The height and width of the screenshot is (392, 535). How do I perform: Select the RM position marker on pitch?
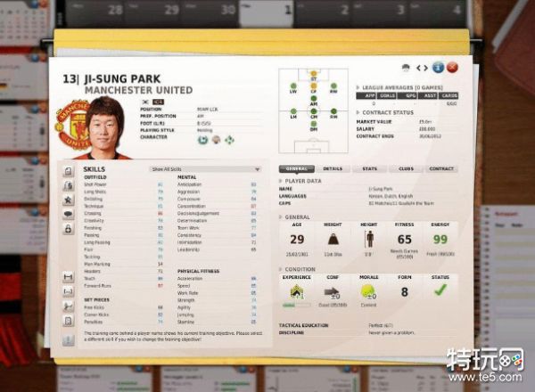[x=333, y=113]
